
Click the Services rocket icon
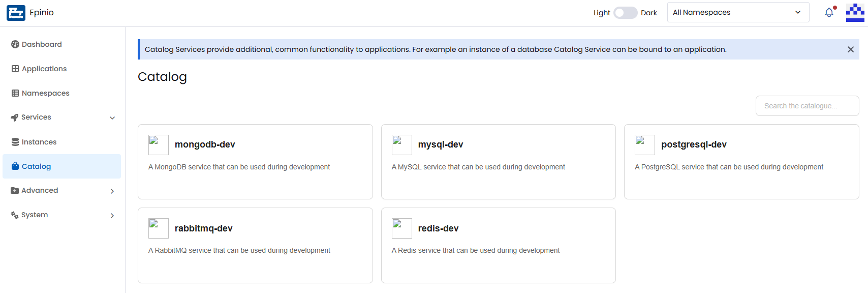pos(15,118)
